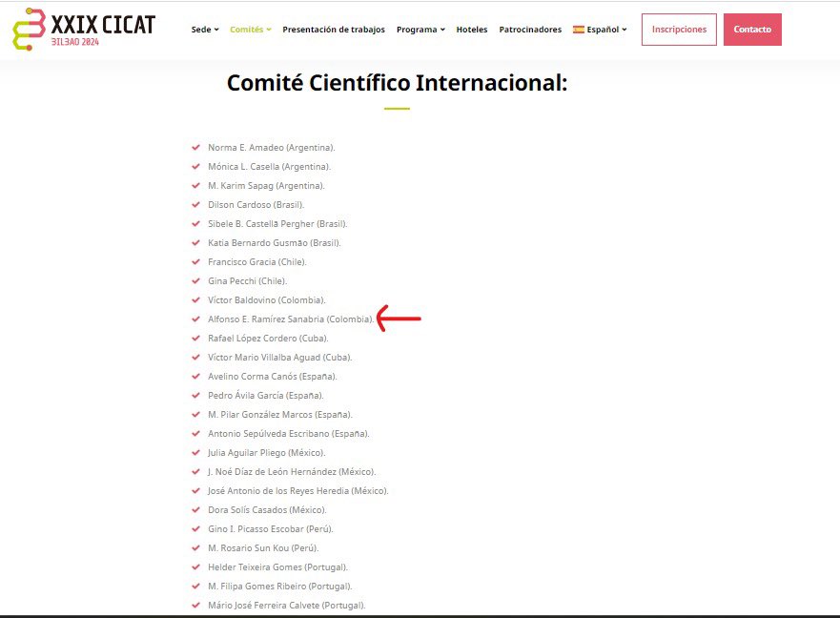Select the Comité Científico Internacional heading
The image size is (840, 618).
397,83
